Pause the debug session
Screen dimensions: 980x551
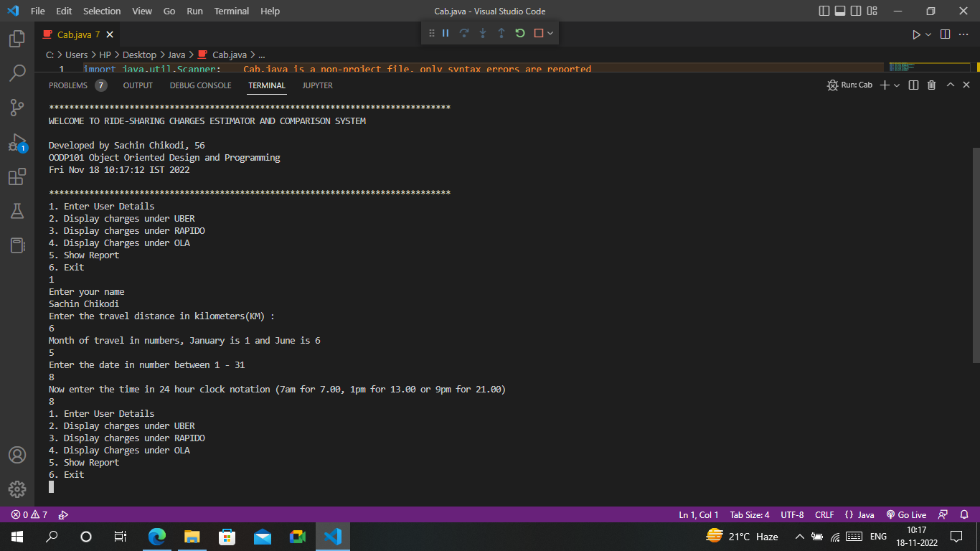(x=446, y=33)
